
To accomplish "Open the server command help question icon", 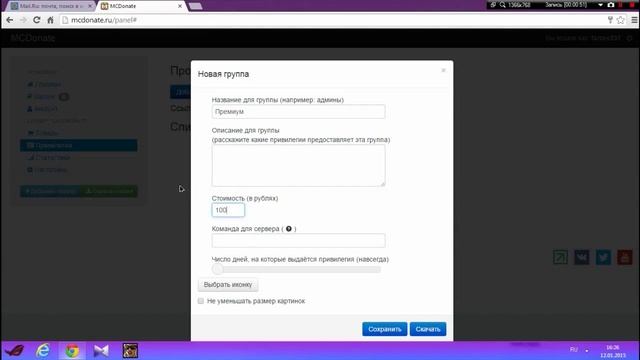I will [289, 229].
